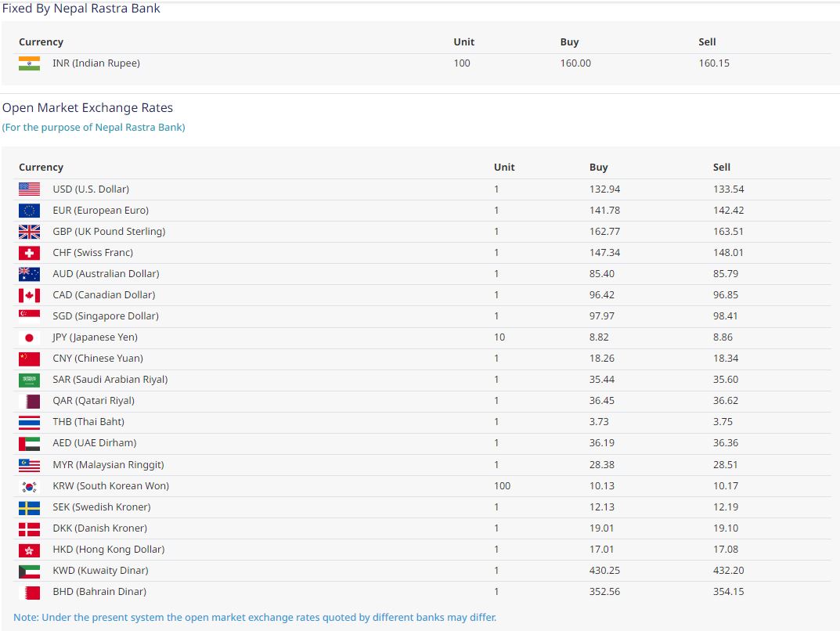Click the Indian flag icon beside INR
Screen dimensions: 840x631
point(29,63)
